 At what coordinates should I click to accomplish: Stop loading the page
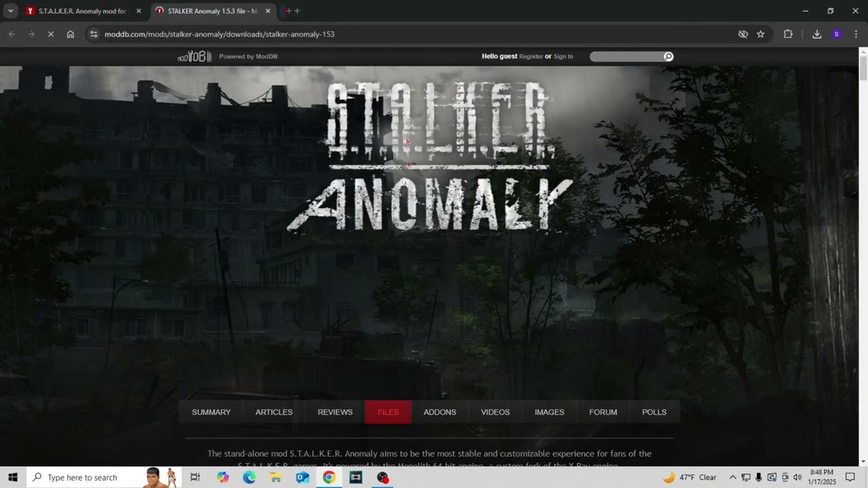point(51,34)
